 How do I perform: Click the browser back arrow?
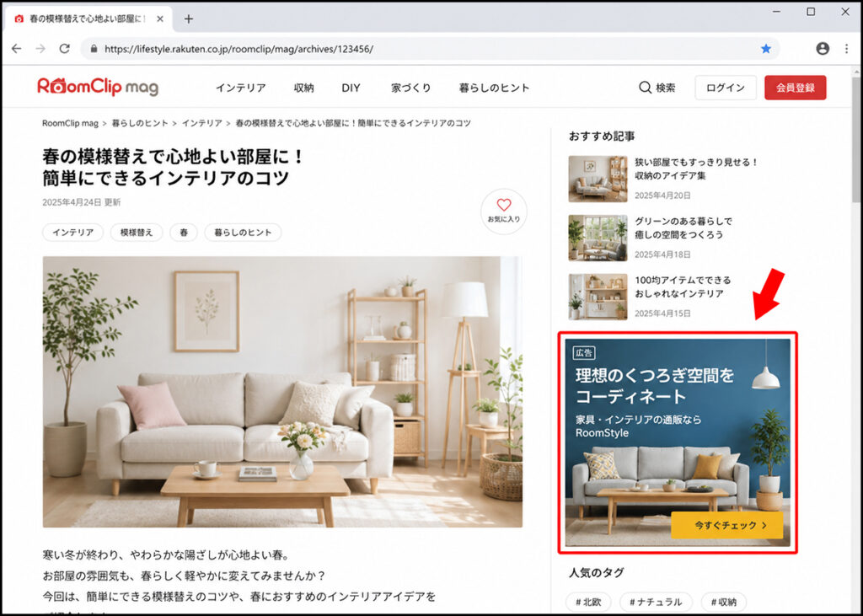[17, 49]
